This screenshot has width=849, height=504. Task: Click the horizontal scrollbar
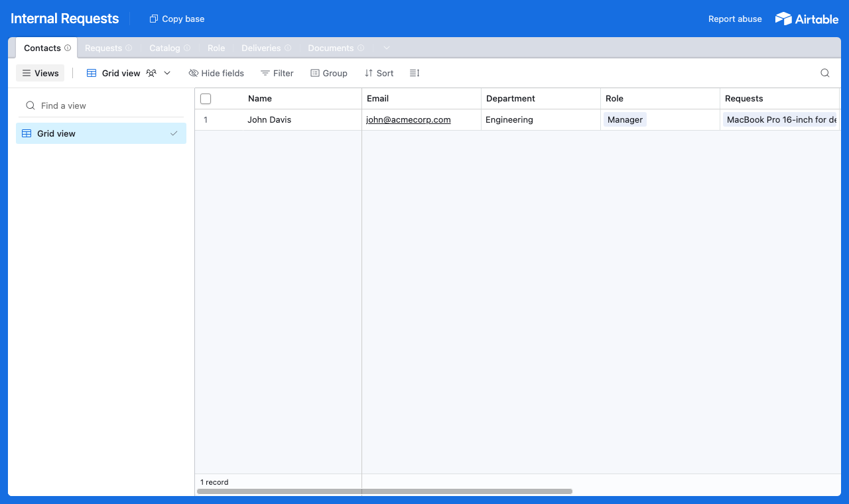coord(385,491)
